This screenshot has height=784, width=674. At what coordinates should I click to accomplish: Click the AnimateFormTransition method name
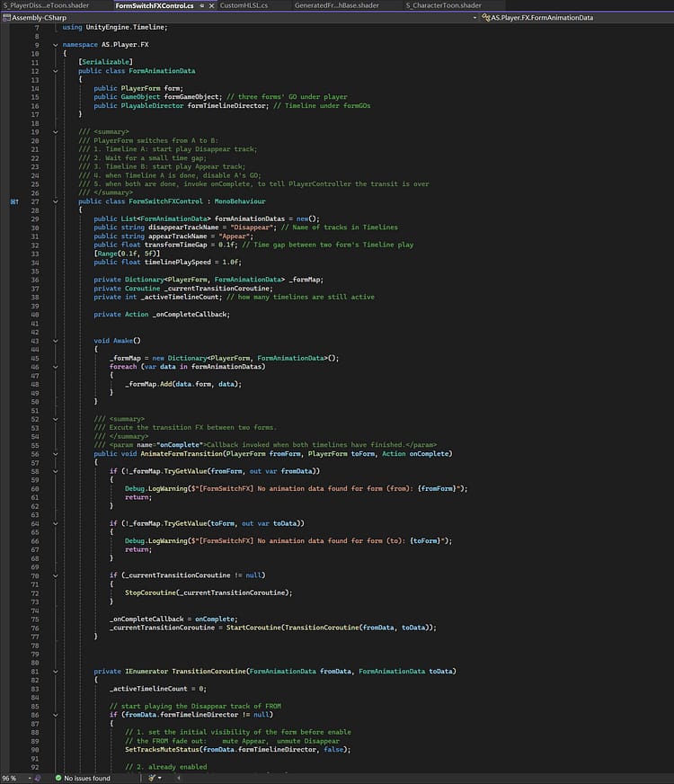pos(182,454)
